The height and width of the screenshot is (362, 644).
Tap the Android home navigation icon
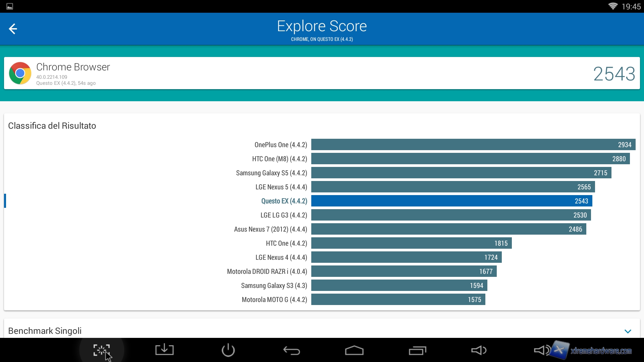[354, 351]
